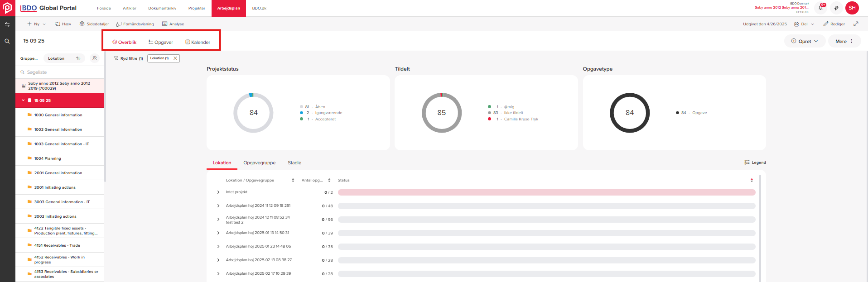Toggle sort order on Status column
Viewport: 868px width, 282px height.
click(x=752, y=180)
